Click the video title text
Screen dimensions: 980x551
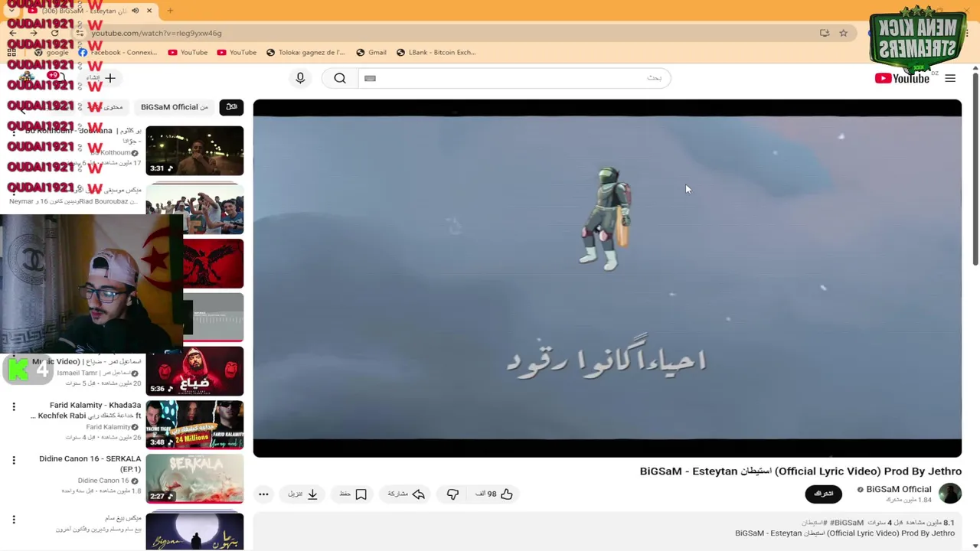click(x=801, y=471)
